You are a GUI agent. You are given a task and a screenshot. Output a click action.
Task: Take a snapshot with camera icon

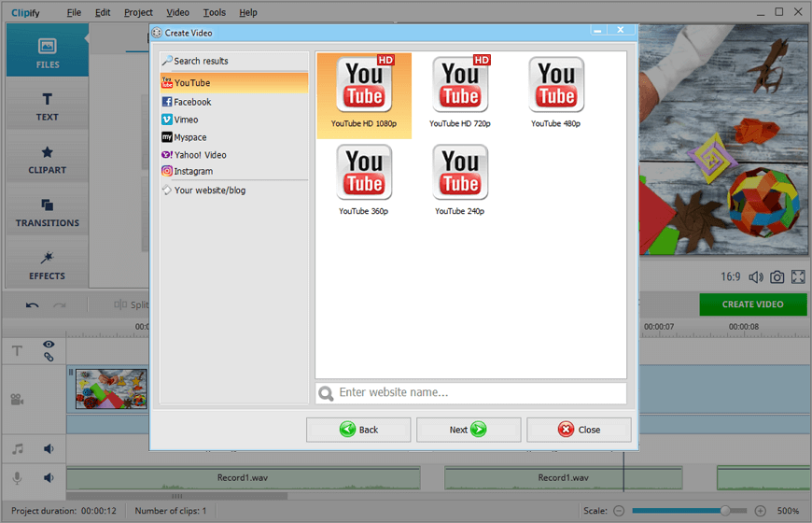[x=777, y=277]
